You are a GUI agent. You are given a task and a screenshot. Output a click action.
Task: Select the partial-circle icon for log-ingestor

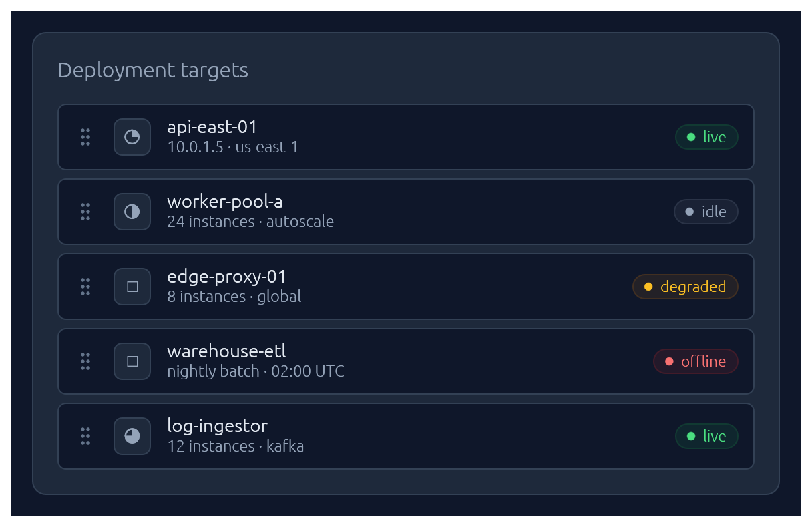[x=132, y=436]
